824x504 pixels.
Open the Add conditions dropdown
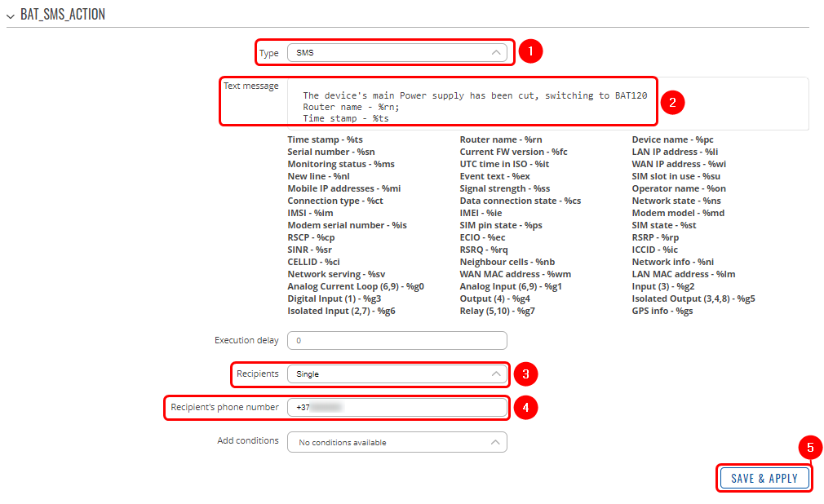pos(396,442)
